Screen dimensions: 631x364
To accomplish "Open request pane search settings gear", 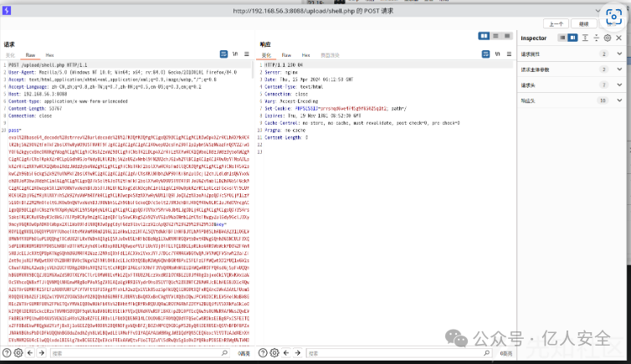I will (18, 353).
